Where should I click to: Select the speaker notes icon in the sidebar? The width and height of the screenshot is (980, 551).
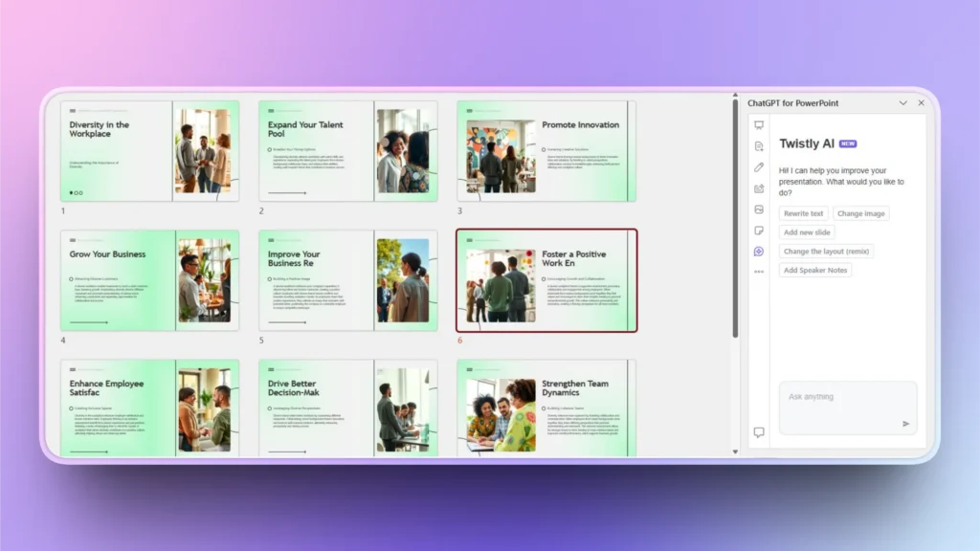click(759, 230)
